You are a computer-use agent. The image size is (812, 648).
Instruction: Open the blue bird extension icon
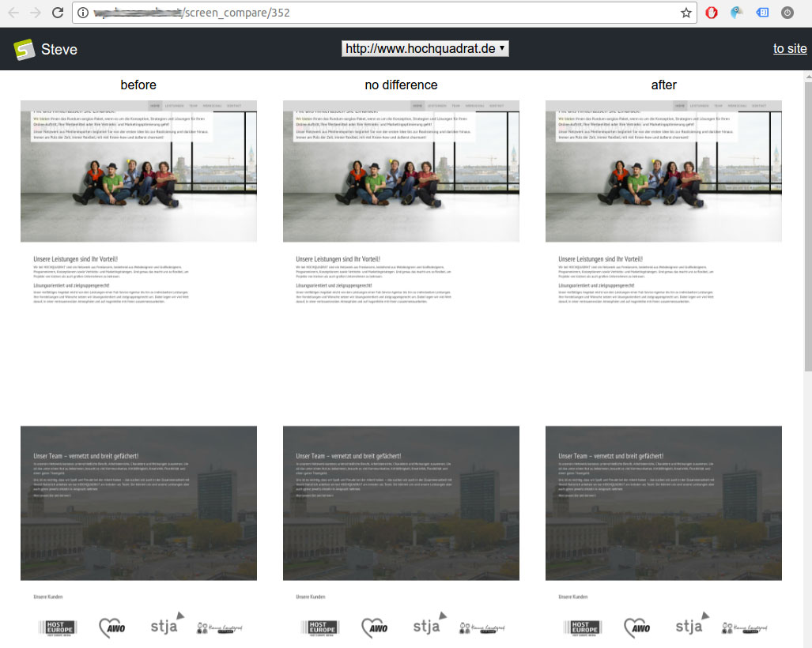(736, 13)
